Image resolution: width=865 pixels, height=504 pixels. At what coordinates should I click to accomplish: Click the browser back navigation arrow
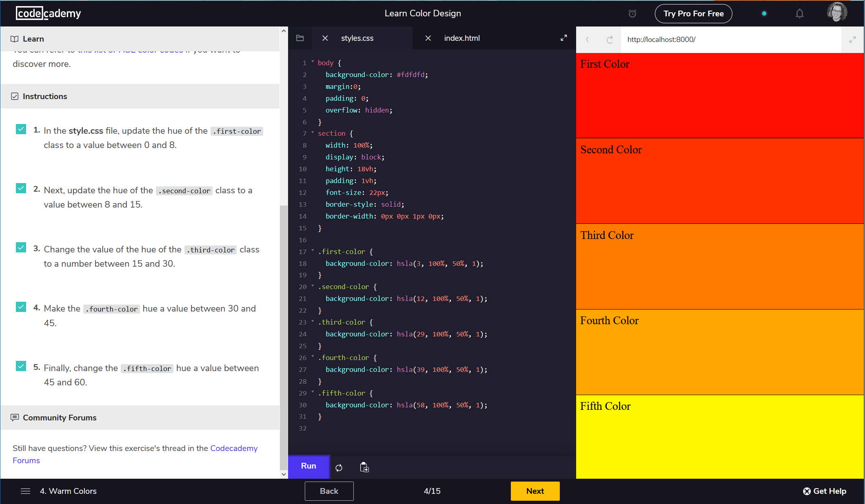(x=588, y=40)
